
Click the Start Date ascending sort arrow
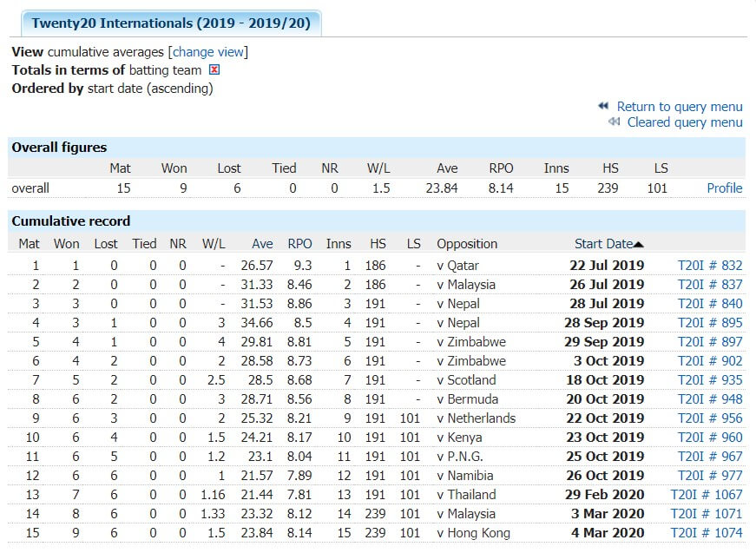(639, 245)
